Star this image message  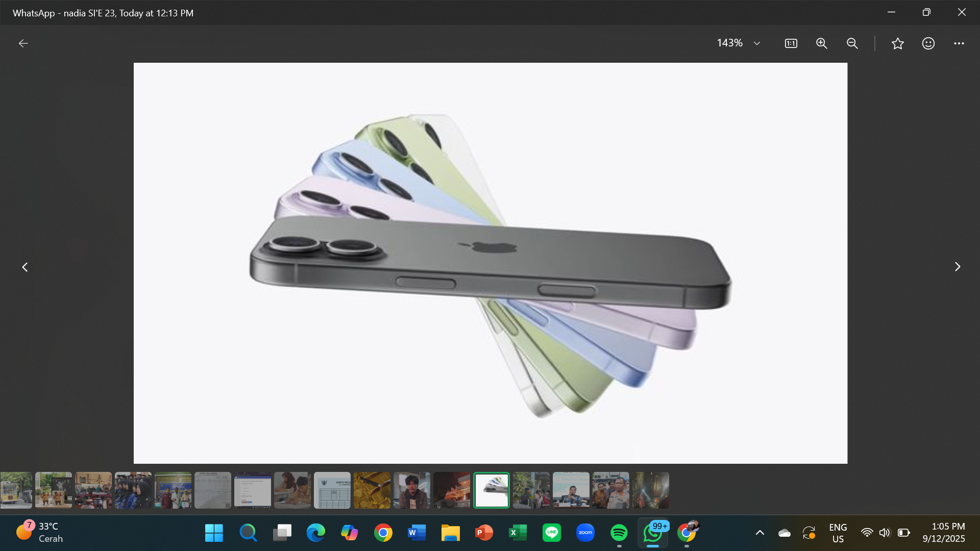tap(898, 43)
